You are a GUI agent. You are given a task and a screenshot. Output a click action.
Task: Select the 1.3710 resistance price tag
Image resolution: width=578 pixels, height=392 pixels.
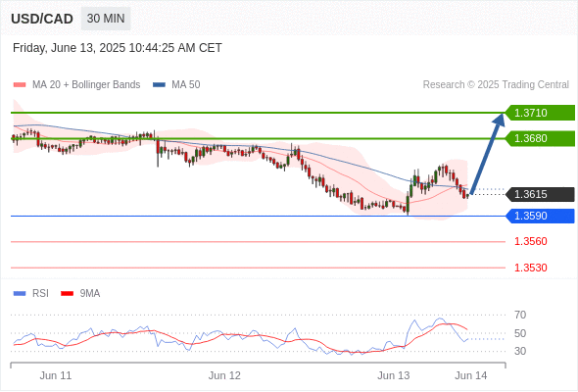[540, 113]
